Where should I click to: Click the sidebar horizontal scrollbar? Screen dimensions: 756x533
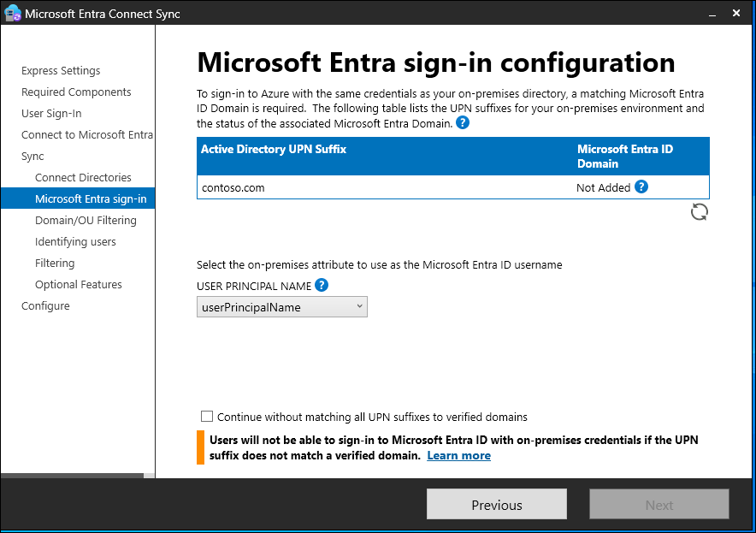click(72, 476)
